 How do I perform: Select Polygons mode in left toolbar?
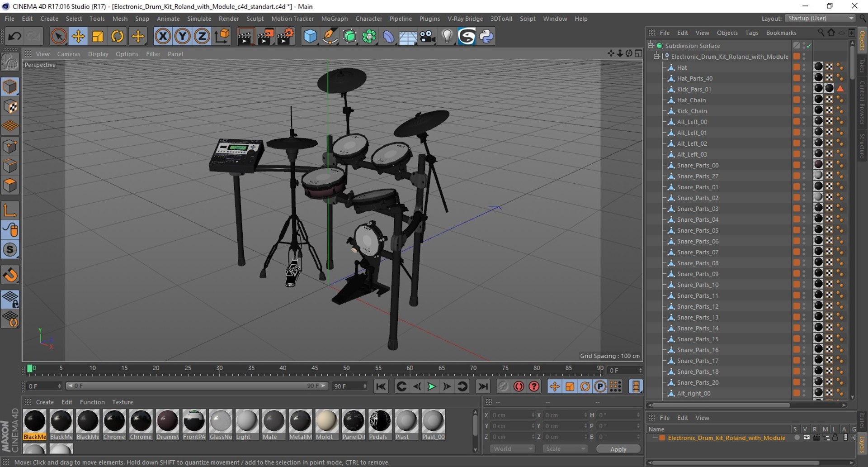[10, 186]
